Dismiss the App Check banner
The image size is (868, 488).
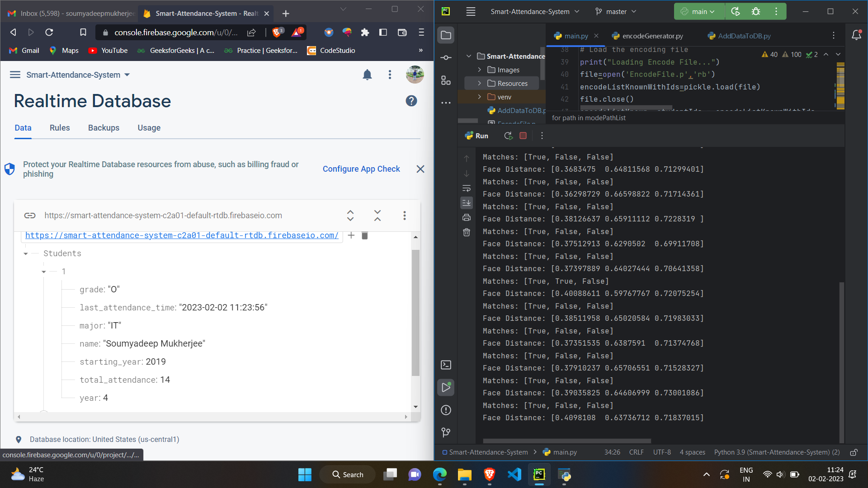click(420, 169)
